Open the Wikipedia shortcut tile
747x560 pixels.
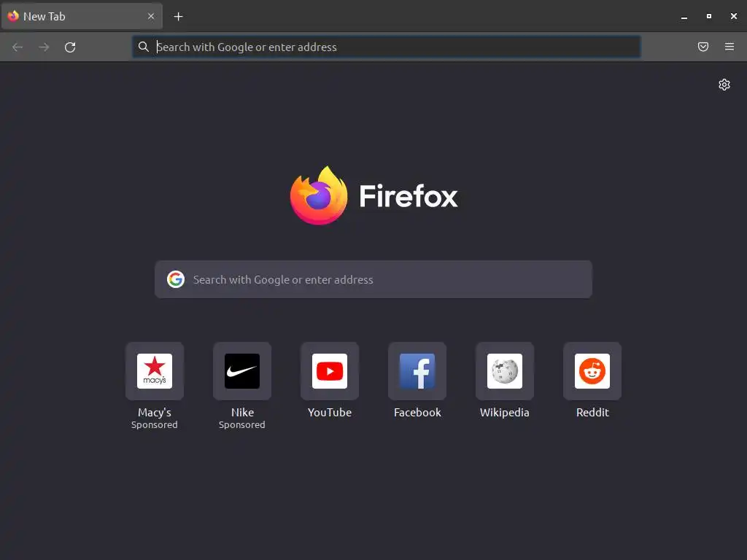click(x=505, y=371)
